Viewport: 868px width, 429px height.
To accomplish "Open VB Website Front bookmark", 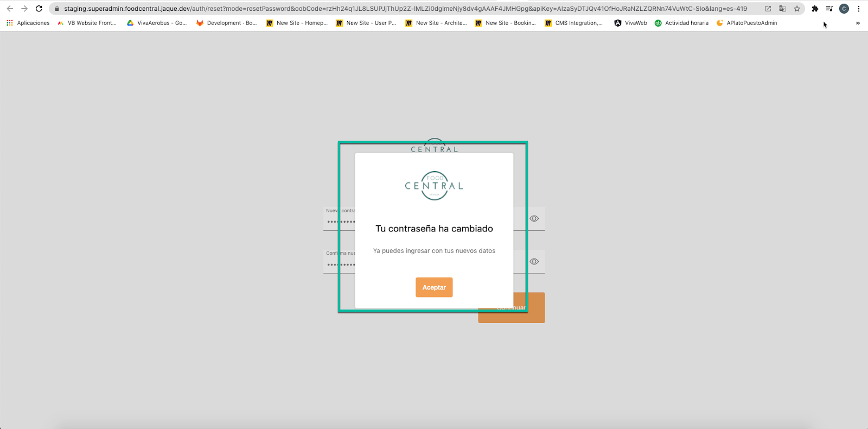I will (x=87, y=23).
